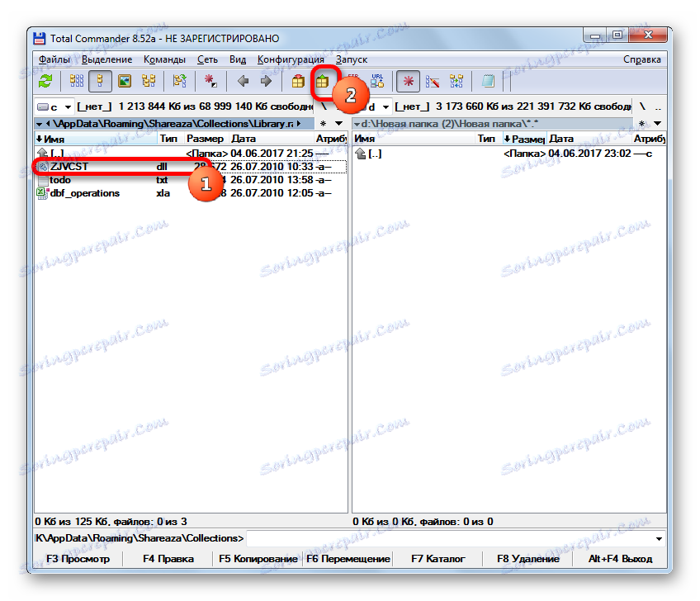The image size is (700, 601).
Task: Refresh the panel with the green arrows icon
Action: point(45,81)
